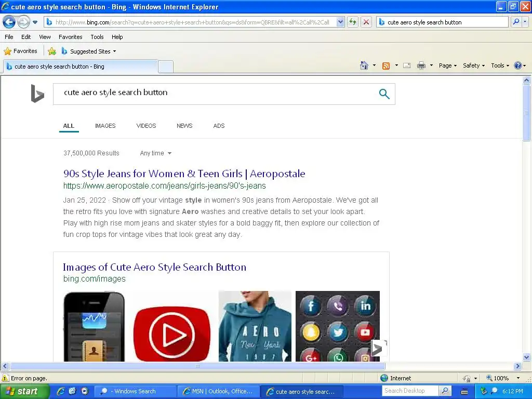
Task: Select the ALL results tab
Action: pyautogui.click(x=69, y=126)
